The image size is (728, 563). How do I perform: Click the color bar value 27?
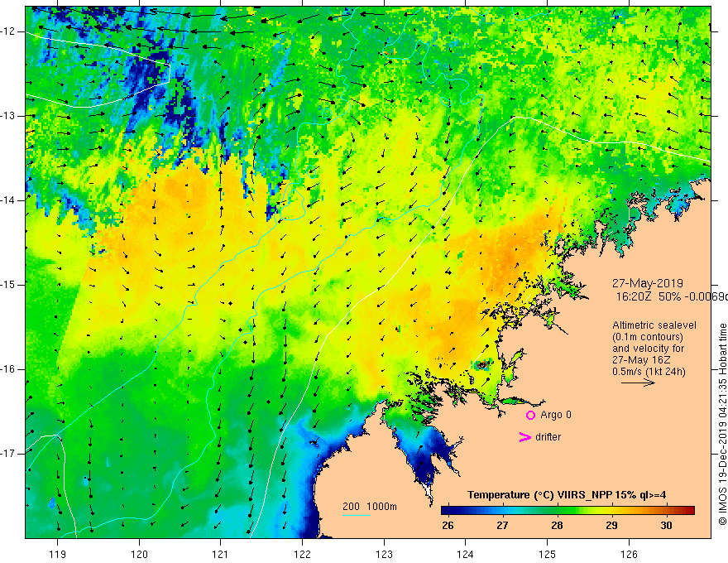coord(502,526)
